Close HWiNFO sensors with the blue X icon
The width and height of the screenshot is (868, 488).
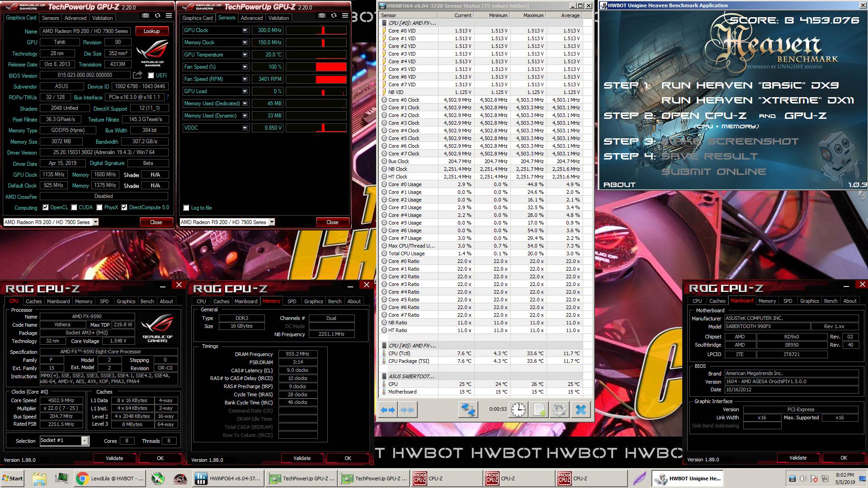coord(580,409)
